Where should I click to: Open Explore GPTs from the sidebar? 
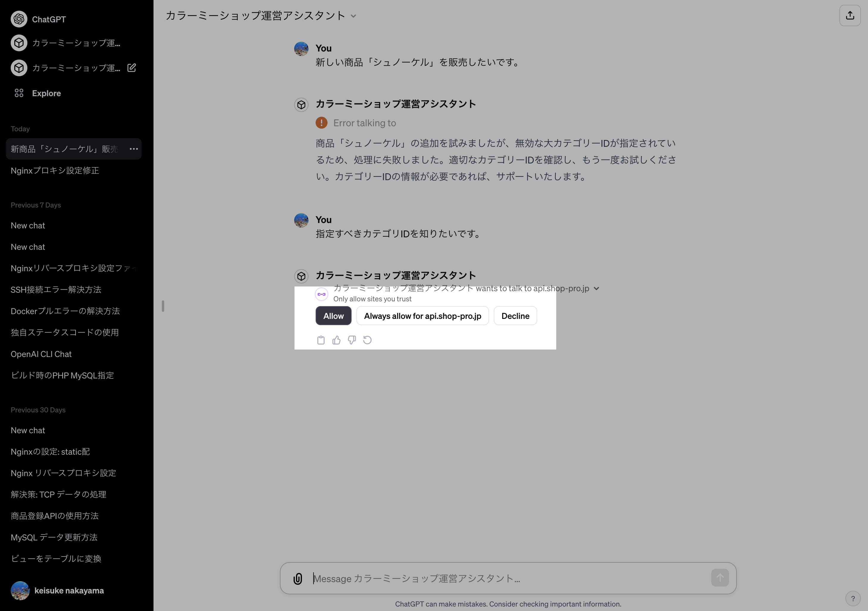coord(46,93)
